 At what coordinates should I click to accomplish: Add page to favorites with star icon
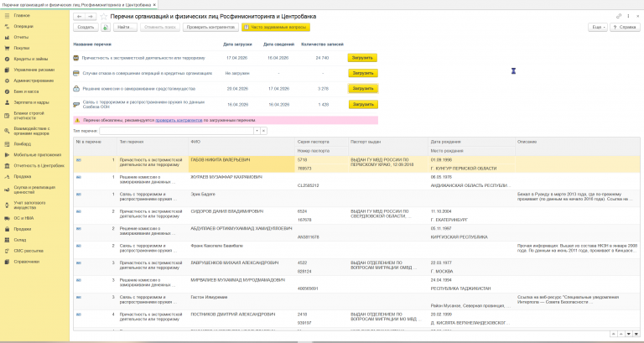click(104, 17)
